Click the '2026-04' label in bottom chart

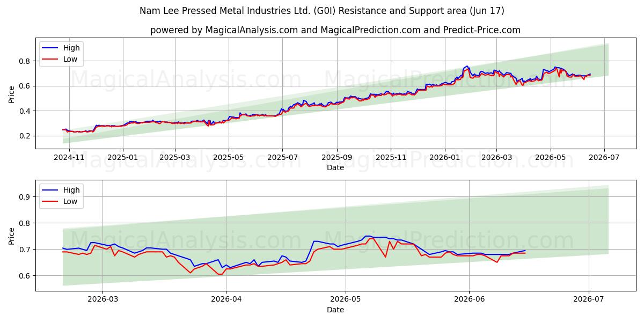[x=226, y=301]
